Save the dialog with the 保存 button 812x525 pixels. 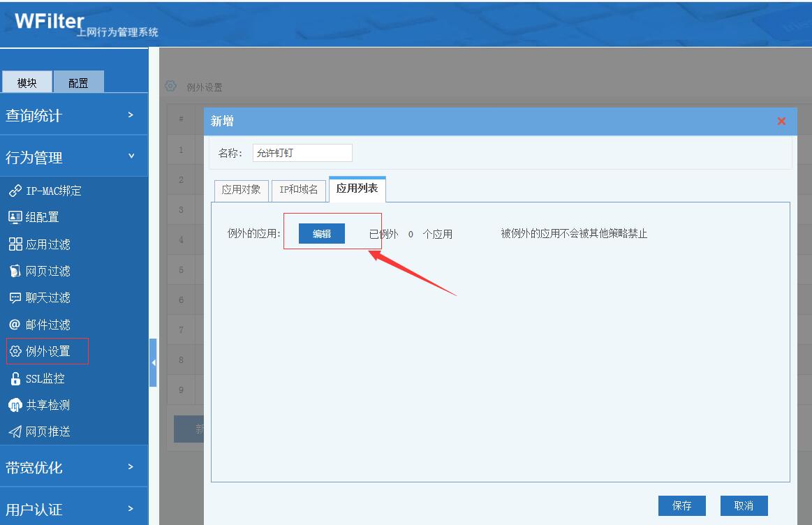click(681, 505)
